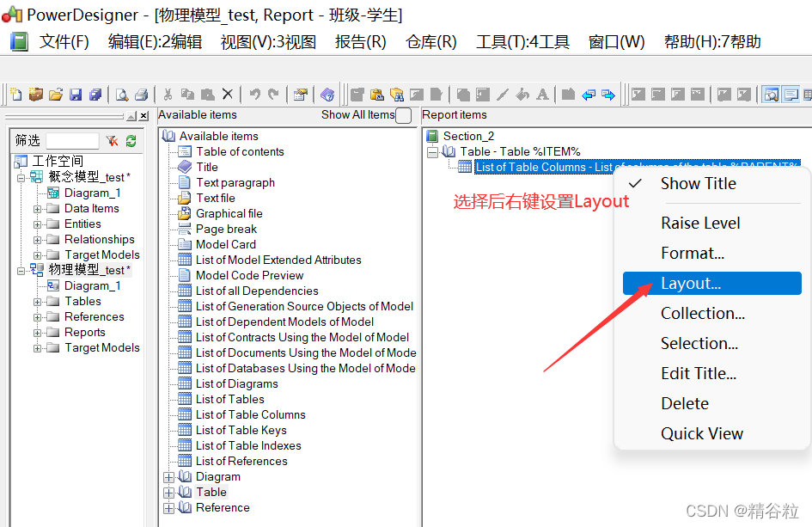Close the browser panel with its X button
The image size is (812, 527).
[x=144, y=116]
